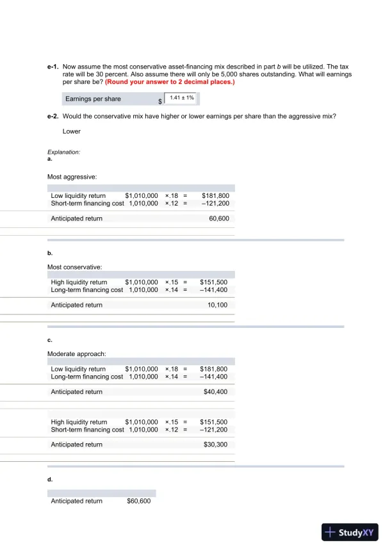Click the StudyXY plus logo icon
The height and width of the screenshot is (554, 392).
[331, 532]
